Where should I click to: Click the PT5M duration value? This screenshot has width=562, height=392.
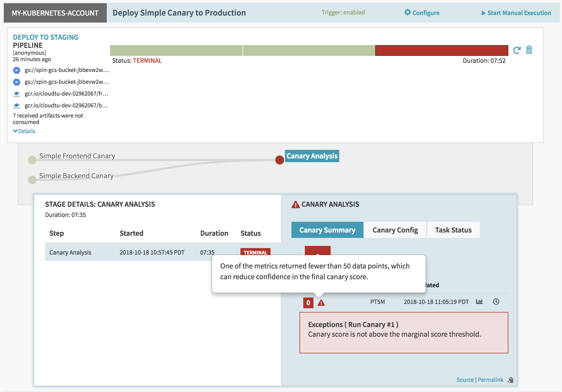pos(378,302)
